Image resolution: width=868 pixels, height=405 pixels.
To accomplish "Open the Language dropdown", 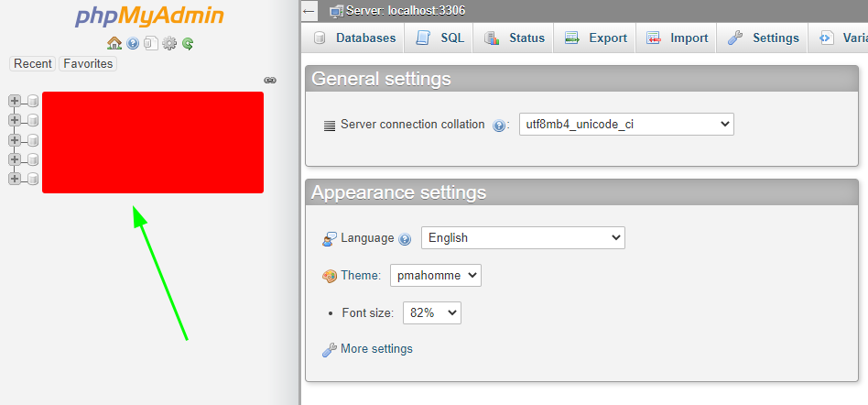I will pyautogui.click(x=523, y=238).
